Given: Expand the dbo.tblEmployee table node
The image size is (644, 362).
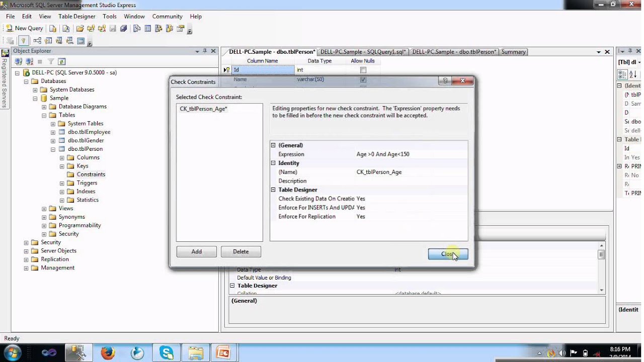Looking at the screenshot, I should point(53,132).
